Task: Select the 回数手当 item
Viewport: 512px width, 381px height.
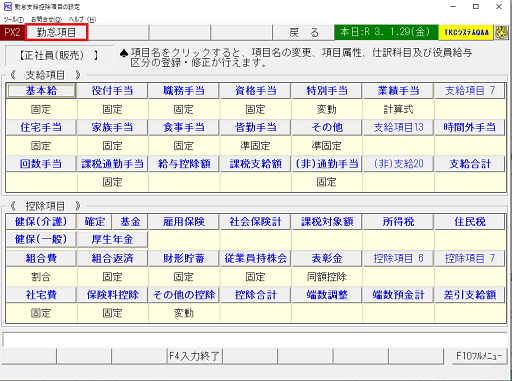Action: tap(41, 164)
